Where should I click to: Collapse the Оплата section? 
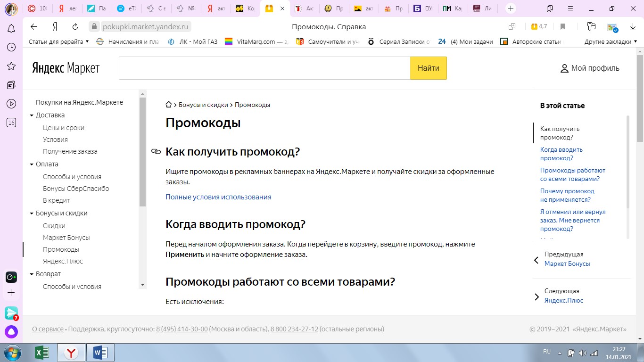pyautogui.click(x=32, y=165)
